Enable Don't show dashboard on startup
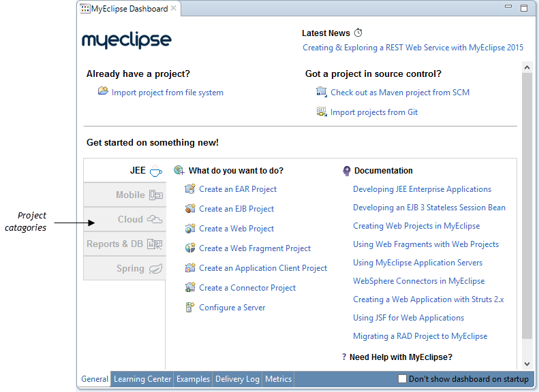539x392 pixels. 402,379
